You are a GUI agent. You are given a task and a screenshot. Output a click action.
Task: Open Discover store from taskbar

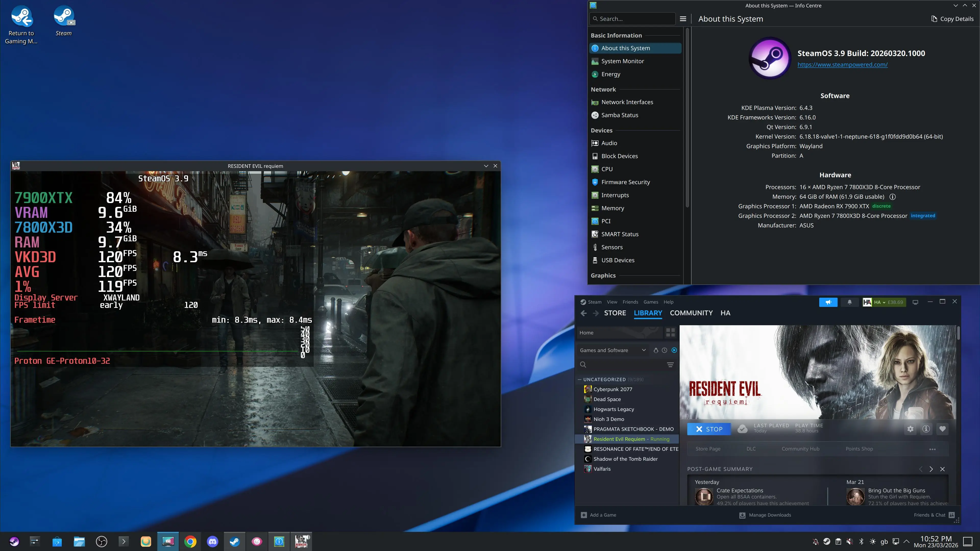(x=57, y=542)
